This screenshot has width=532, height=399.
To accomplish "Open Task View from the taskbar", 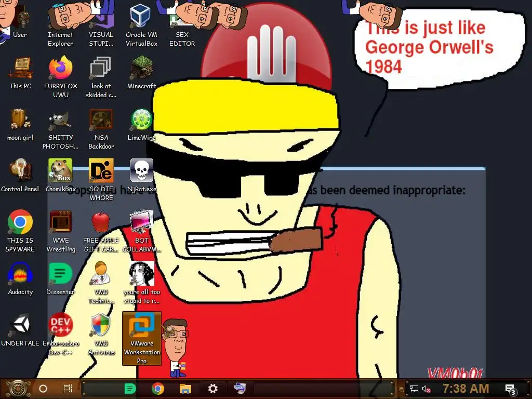I will (x=68, y=389).
